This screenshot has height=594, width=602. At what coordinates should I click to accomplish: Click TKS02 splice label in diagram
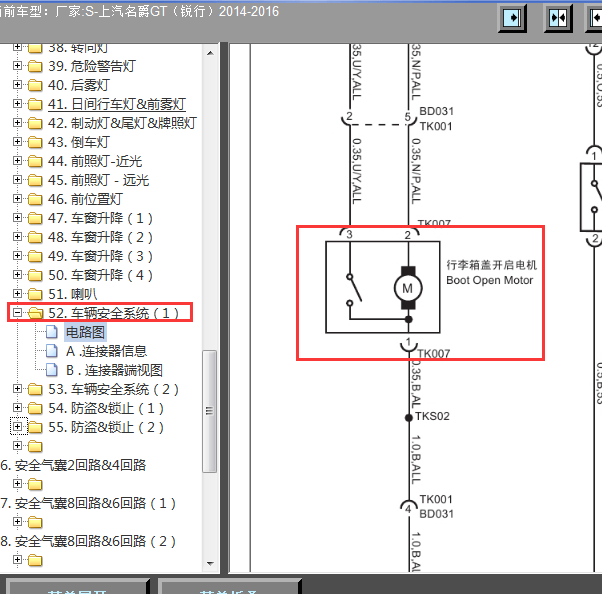(432, 416)
